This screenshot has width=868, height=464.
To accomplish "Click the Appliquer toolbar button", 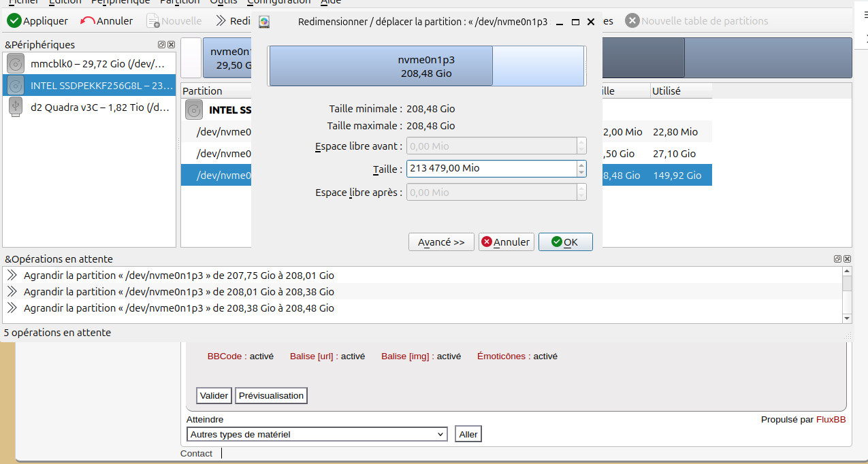I will coord(37,21).
